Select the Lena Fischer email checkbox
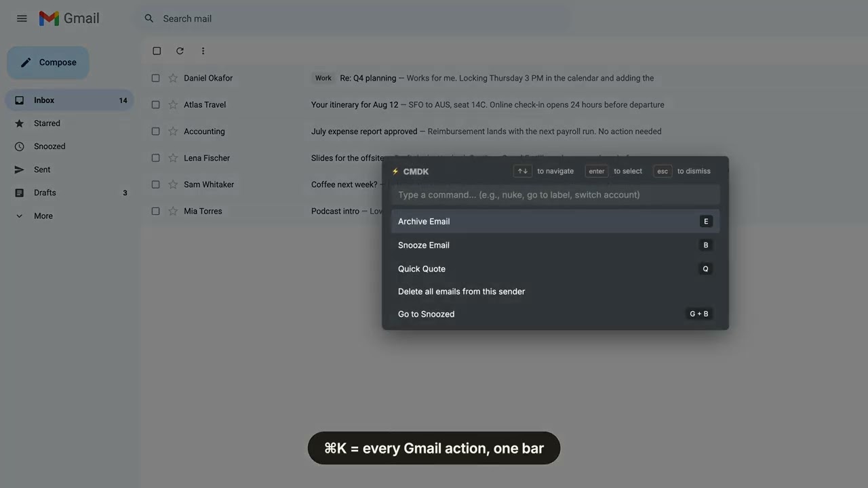868x488 pixels. (155, 158)
